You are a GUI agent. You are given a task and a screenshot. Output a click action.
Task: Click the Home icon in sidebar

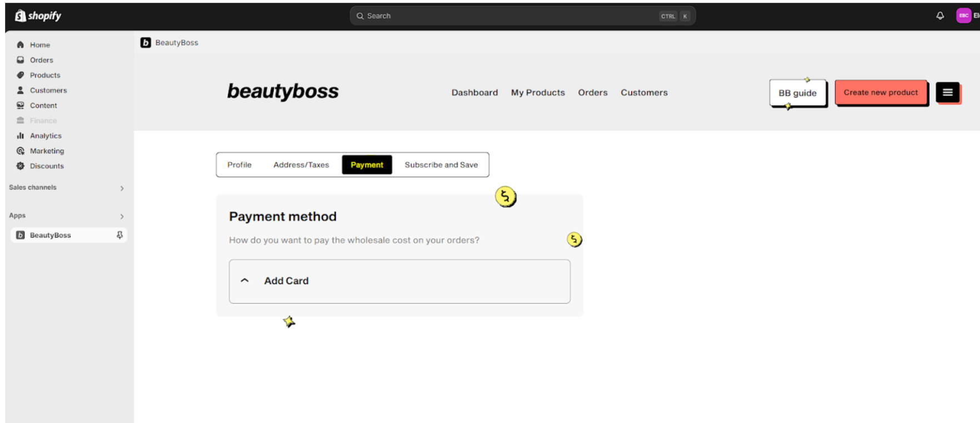[x=21, y=44]
